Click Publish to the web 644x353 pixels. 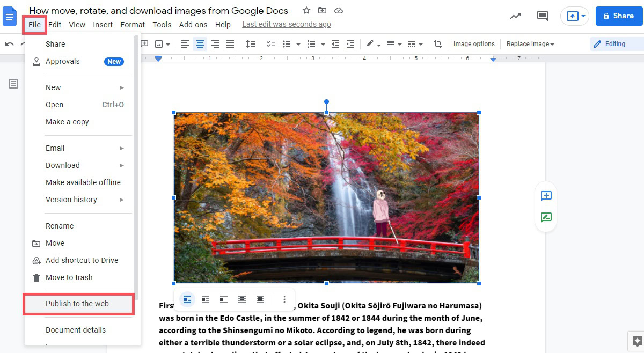(x=78, y=304)
